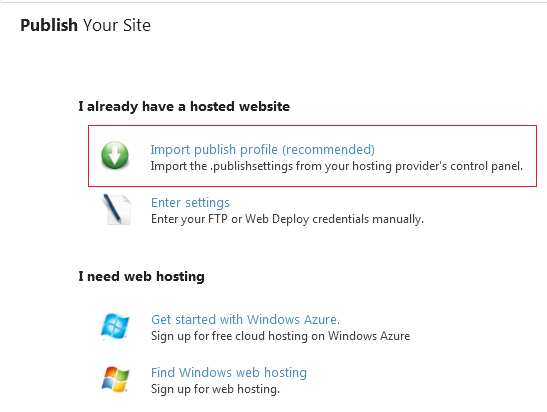Screen dimensions: 547x412
Task: Click the FTP or Web Deploy credentials description
Action: [x=287, y=219]
